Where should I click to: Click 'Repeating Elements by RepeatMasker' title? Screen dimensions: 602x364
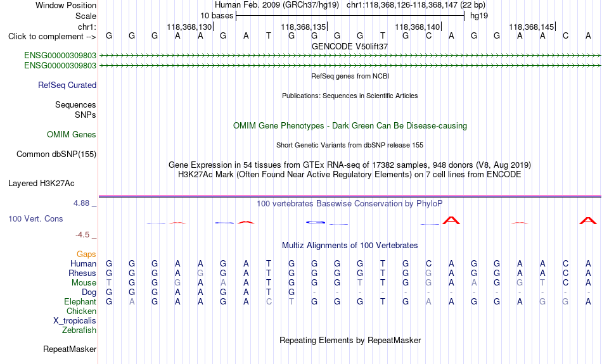click(350, 340)
